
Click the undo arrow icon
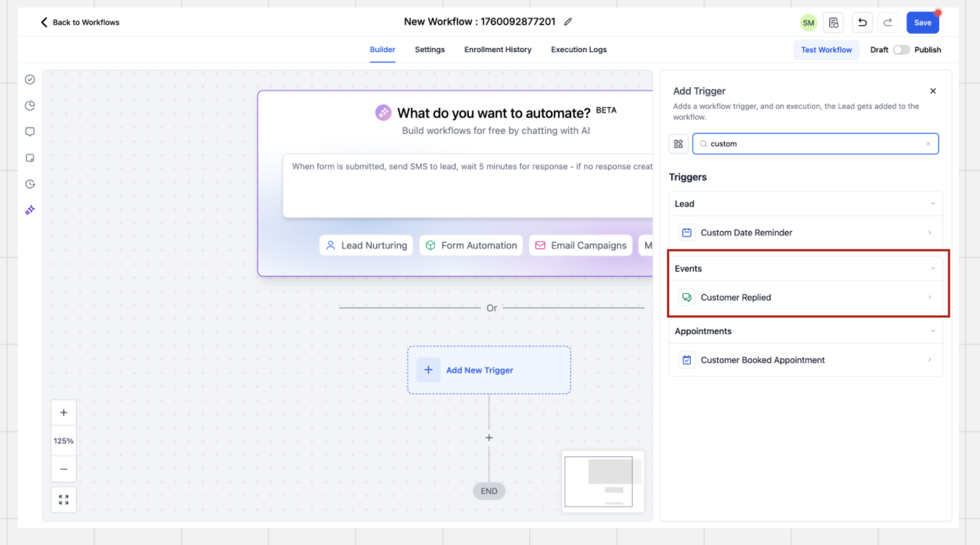pyautogui.click(x=862, y=22)
